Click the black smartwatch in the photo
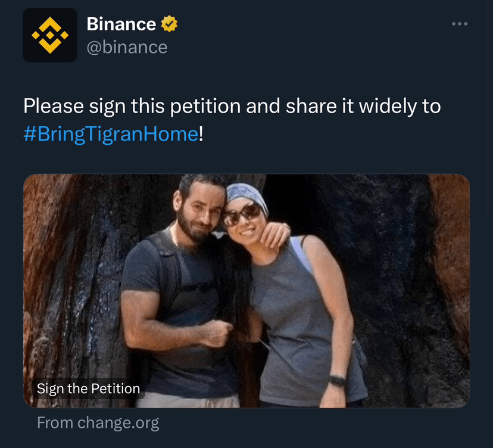The width and height of the screenshot is (493, 448). [337, 380]
